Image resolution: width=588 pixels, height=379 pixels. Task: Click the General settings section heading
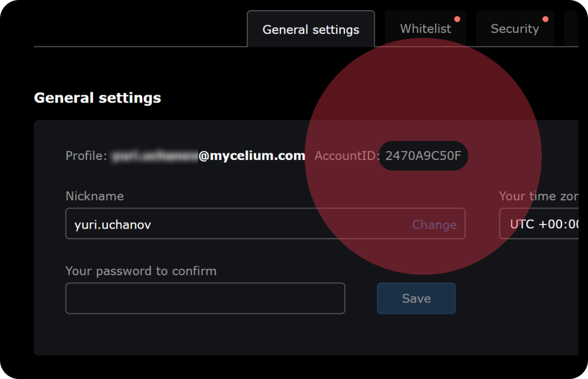[x=97, y=98]
